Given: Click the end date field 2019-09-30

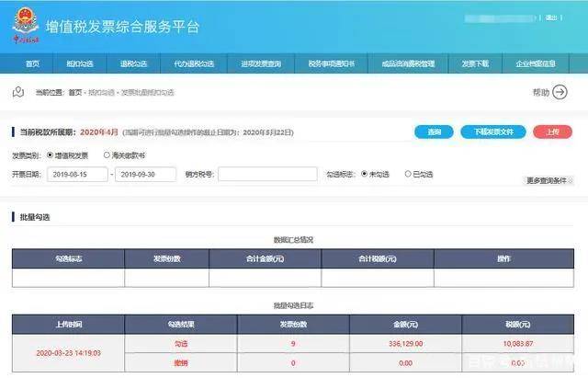Looking at the screenshot, I should pyautogui.click(x=145, y=174).
